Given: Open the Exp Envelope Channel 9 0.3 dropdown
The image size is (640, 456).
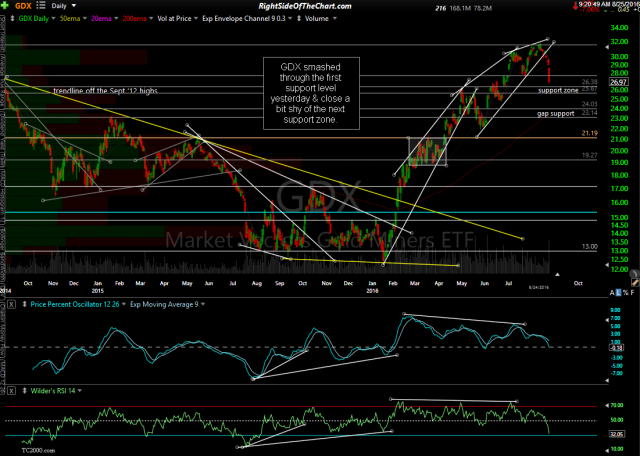Looking at the screenshot, I should tap(247, 18).
